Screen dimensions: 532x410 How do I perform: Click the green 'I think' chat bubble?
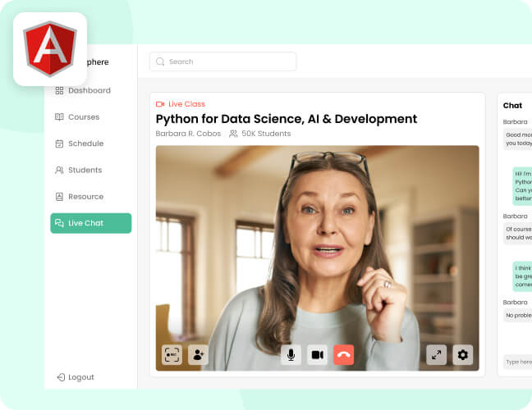(x=522, y=276)
